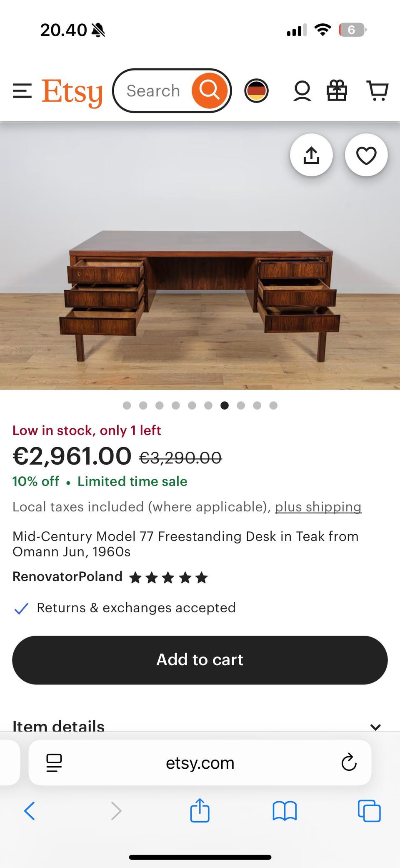Show Safari open tabs overview

369,811
